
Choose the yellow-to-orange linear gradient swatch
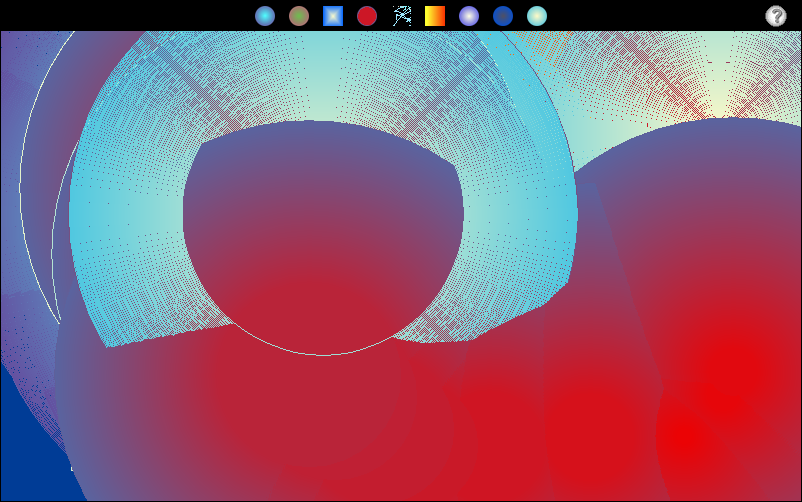coord(435,16)
